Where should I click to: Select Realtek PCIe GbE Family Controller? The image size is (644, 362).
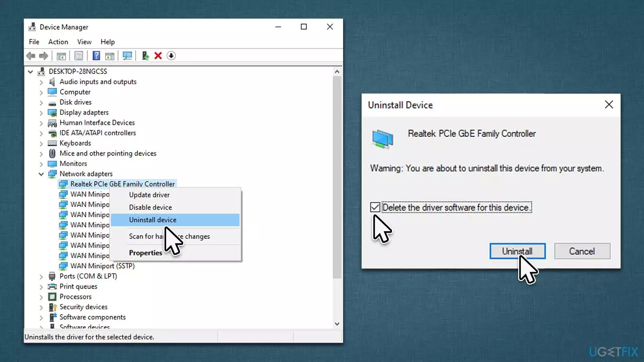(x=123, y=184)
